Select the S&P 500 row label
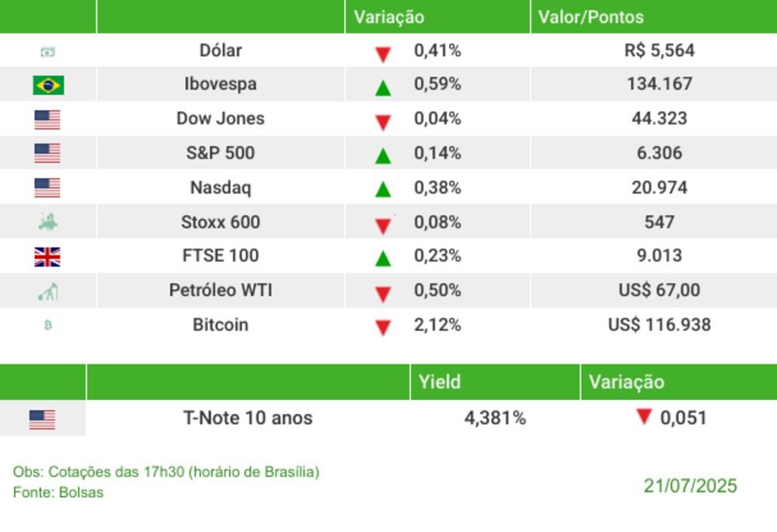 pos(221,153)
